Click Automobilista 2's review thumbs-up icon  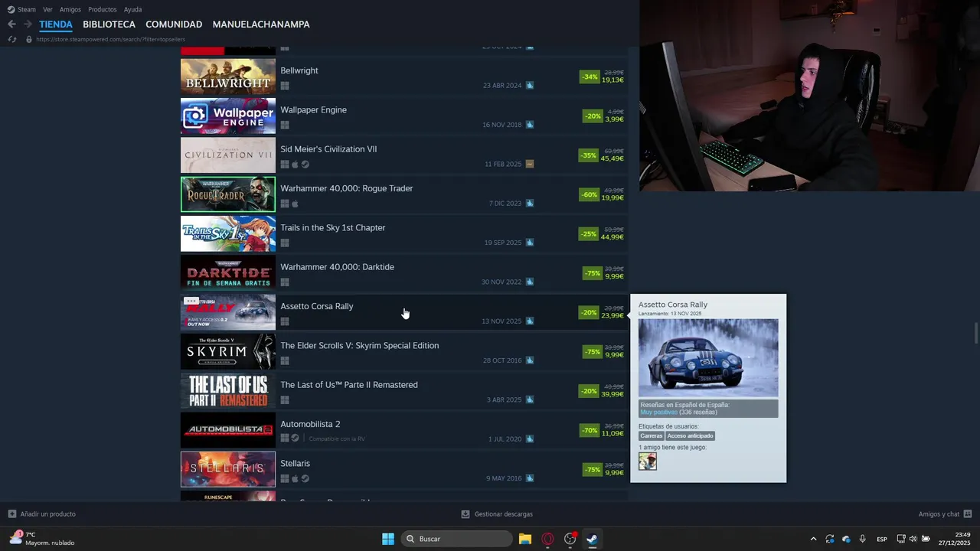[x=530, y=439]
